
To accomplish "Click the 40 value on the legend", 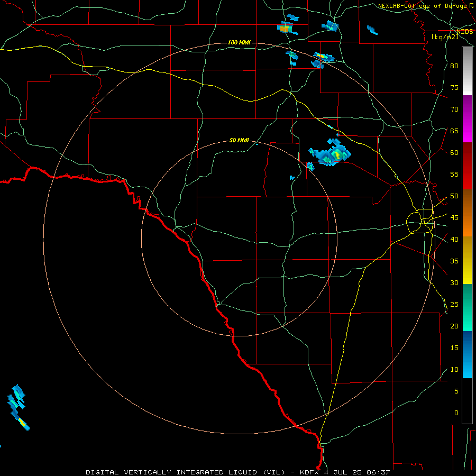I will pos(454,240).
